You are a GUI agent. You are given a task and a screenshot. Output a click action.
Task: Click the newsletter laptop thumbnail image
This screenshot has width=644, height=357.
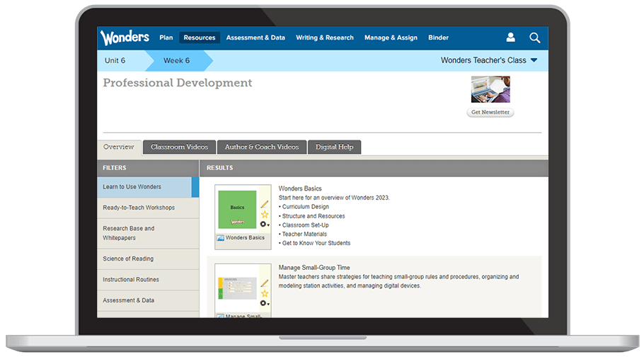point(490,89)
